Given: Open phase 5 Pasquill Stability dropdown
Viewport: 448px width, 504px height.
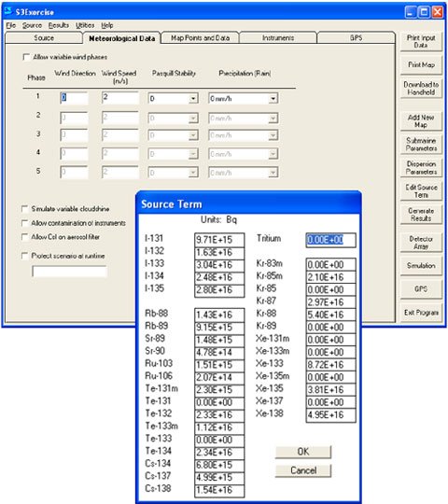Looking at the screenshot, I should pyautogui.click(x=193, y=173).
